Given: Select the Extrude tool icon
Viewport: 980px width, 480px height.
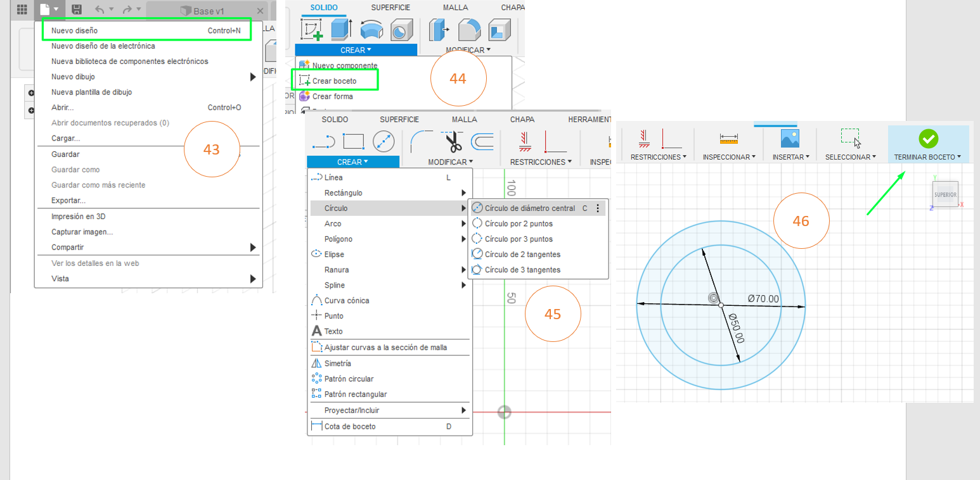Looking at the screenshot, I should (x=341, y=30).
